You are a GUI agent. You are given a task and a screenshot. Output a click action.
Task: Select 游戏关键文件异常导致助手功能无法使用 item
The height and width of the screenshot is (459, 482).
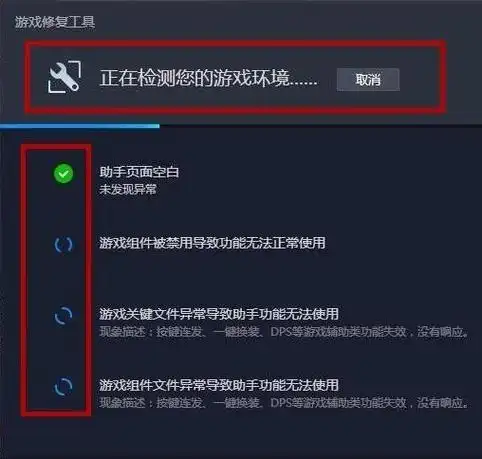[219, 314]
